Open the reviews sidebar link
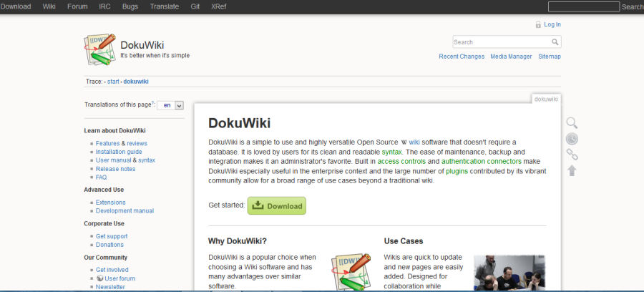The width and height of the screenshot is (644, 292). point(137,143)
